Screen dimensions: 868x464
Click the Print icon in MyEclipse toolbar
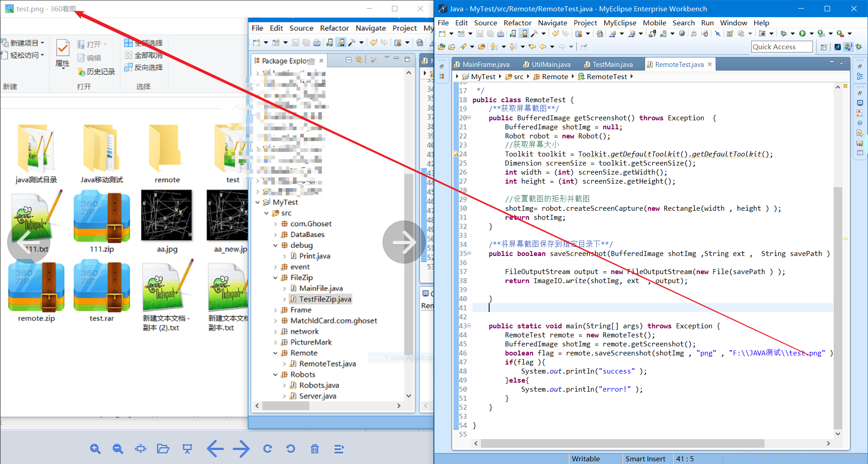(500, 33)
